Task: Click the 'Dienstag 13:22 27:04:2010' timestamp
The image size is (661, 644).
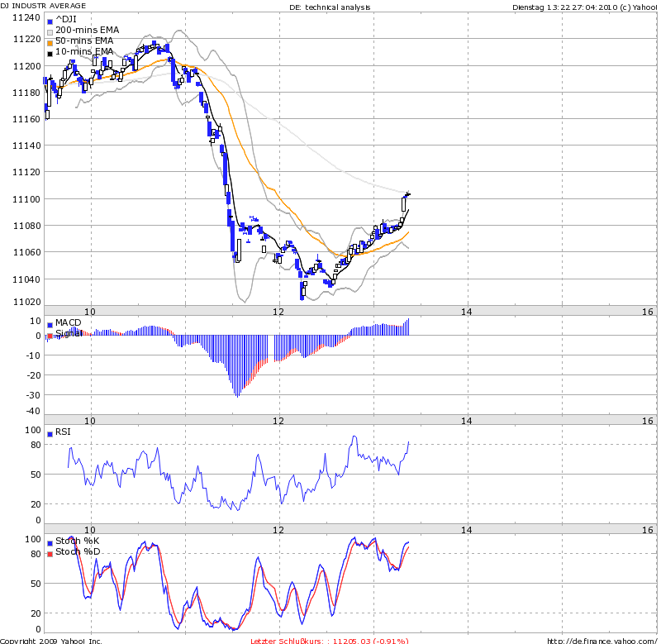Action: tap(565, 7)
